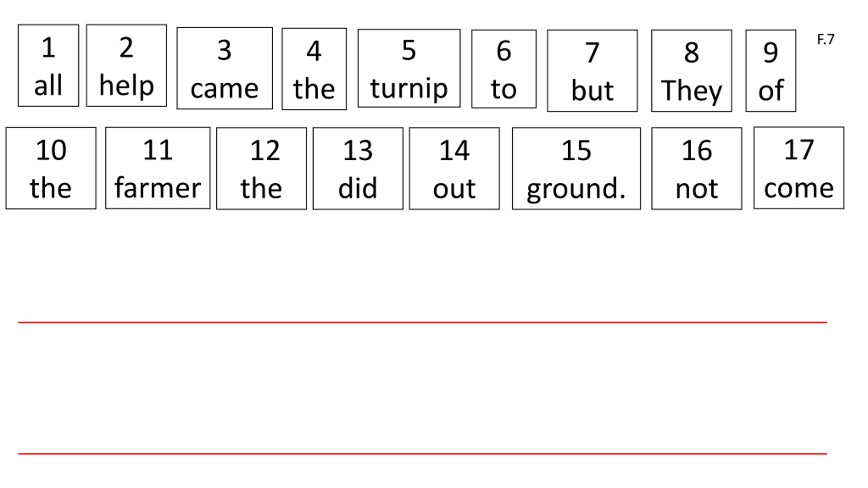Click card 10 labeled 'the'

[51, 168]
